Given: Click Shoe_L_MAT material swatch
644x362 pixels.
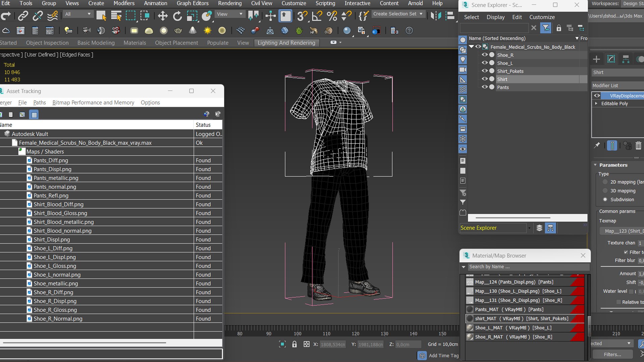Looking at the screenshot, I should click(470, 328).
